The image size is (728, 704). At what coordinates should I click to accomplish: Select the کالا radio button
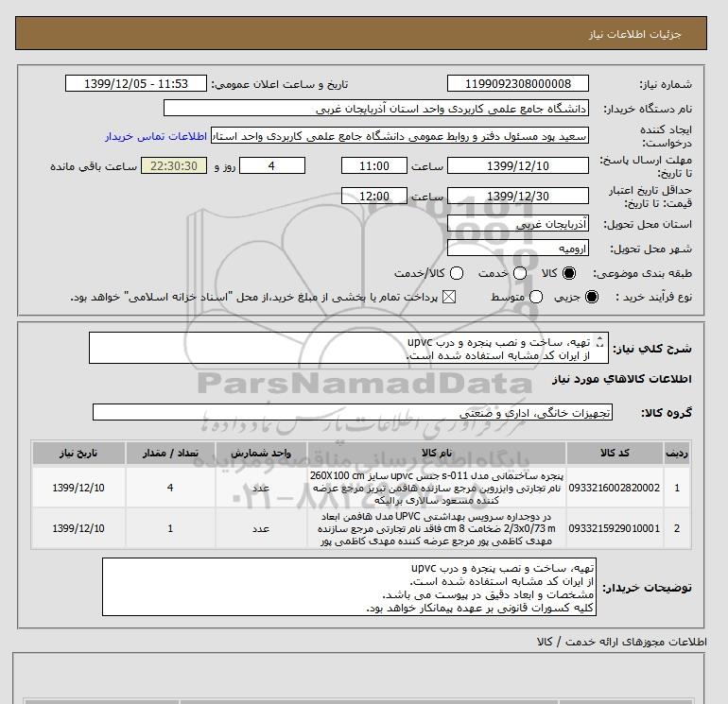coord(569,273)
